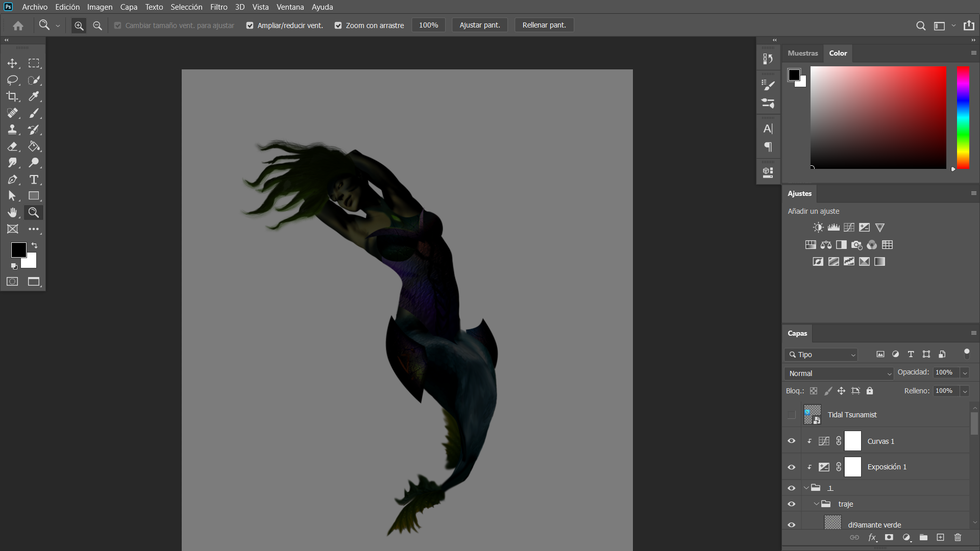Toggle layer filtering on/off switch
Screen dimensions: 980x551
pos(966,354)
